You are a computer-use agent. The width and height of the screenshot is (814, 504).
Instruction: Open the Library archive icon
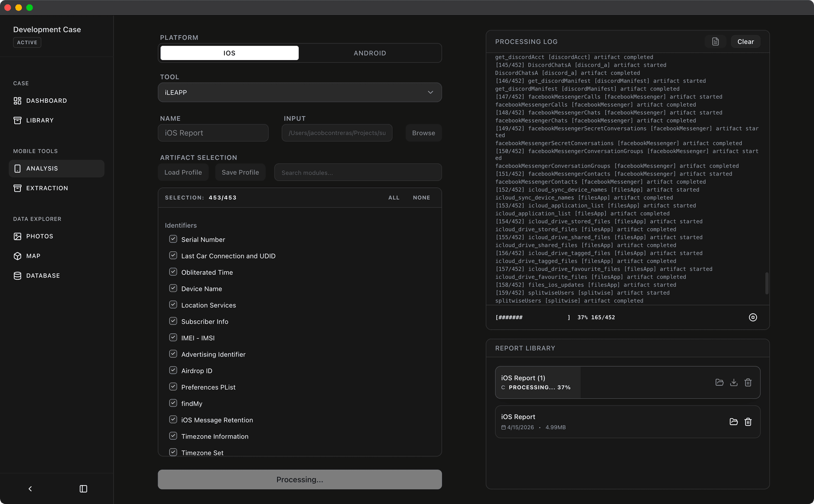[17, 121]
